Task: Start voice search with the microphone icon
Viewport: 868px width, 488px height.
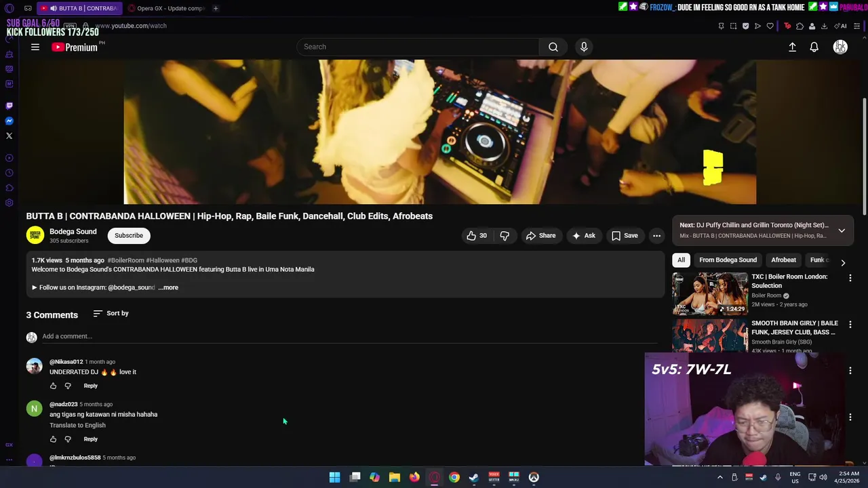Action: coord(584,47)
